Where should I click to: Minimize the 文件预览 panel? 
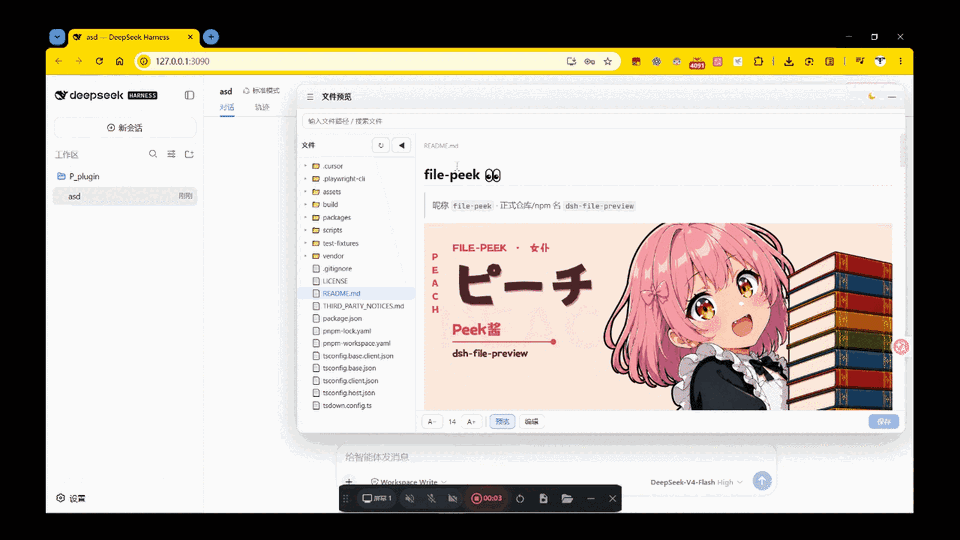[x=892, y=97]
